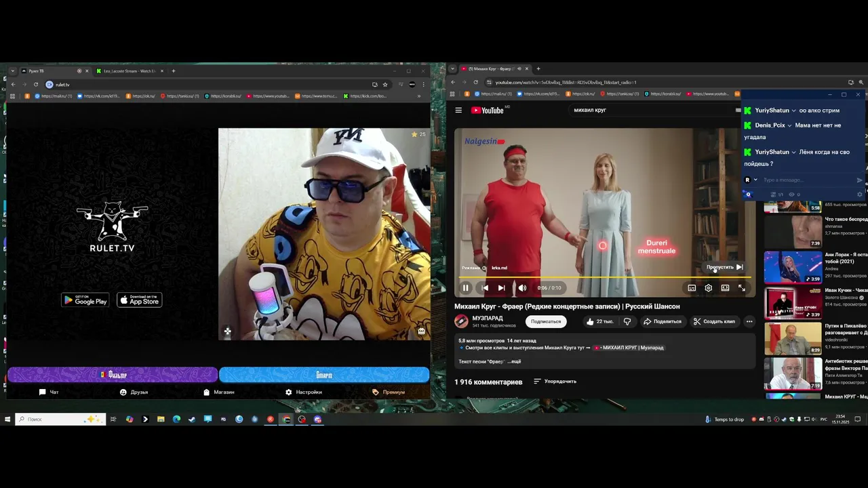Mute the YouTube player volume

(522, 288)
